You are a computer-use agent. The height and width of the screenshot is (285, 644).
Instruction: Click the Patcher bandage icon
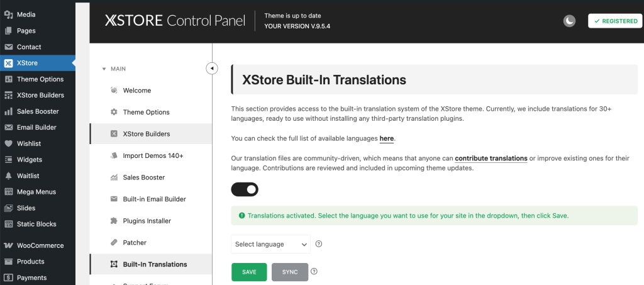(114, 242)
